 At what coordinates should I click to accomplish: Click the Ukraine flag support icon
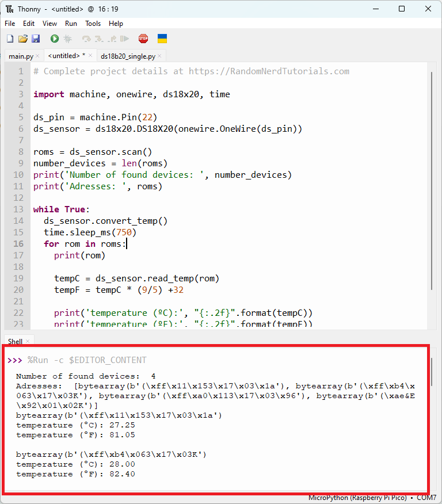pos(162,39)
